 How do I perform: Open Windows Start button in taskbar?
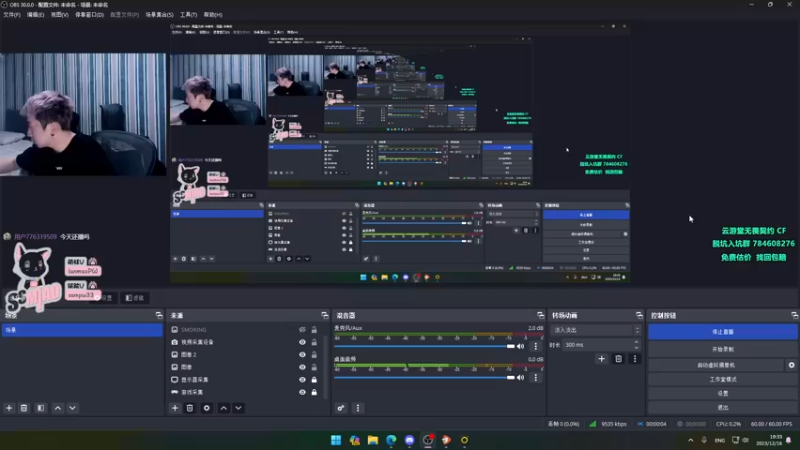(x=336, y=440)
